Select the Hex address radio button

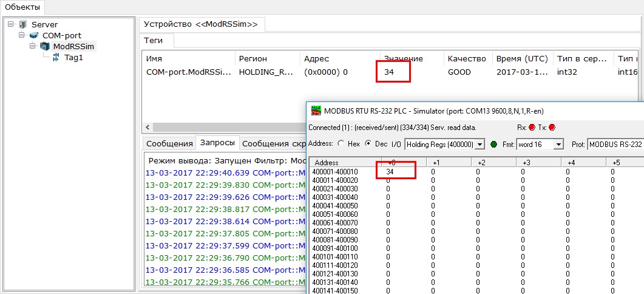(341, 144)
